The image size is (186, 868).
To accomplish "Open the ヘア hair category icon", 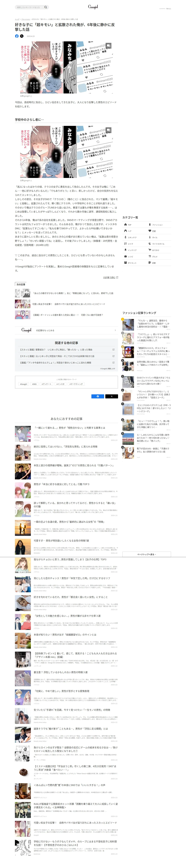I will (x=126, y=231).
